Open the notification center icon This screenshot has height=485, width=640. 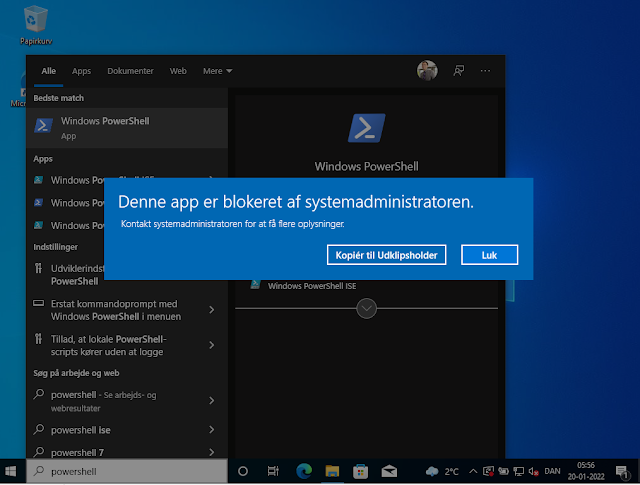(622, 472)
